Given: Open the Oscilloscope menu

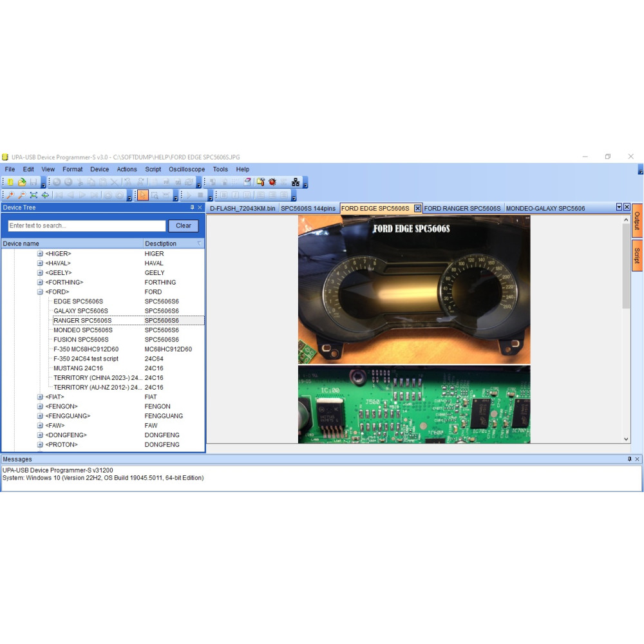Looking at the screenshot, I should click(187, 169).
